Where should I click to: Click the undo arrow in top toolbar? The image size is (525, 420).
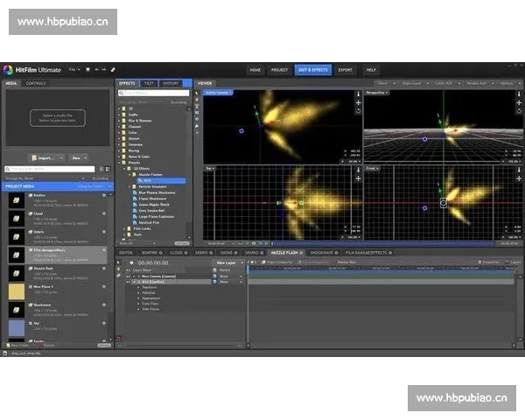coord(96,69)
